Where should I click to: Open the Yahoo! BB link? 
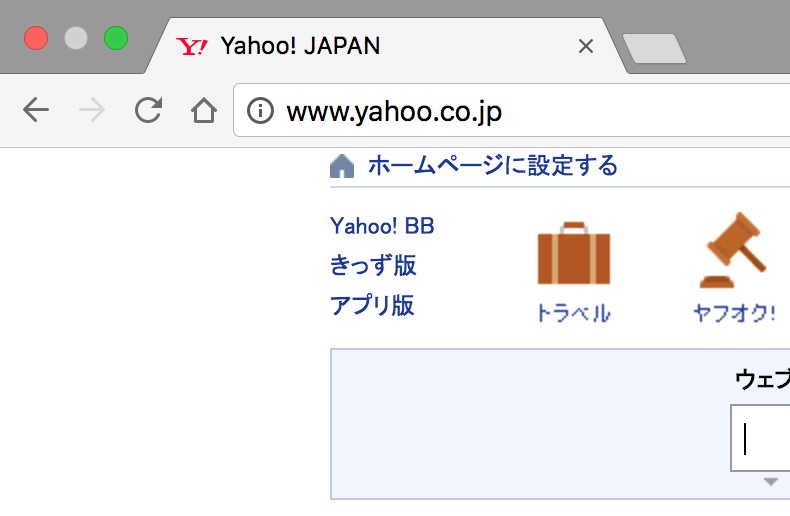click(x=382, y=226)
